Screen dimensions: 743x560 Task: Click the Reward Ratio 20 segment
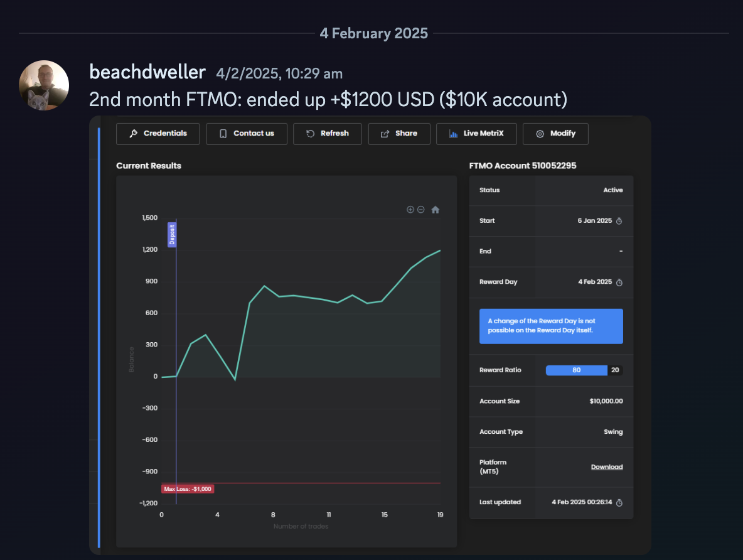615,370
